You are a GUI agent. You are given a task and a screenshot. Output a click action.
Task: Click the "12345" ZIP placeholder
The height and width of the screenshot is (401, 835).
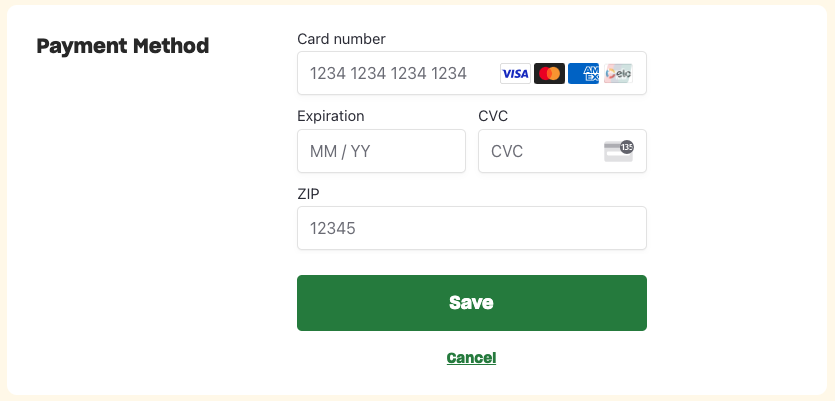click(333, 228)
